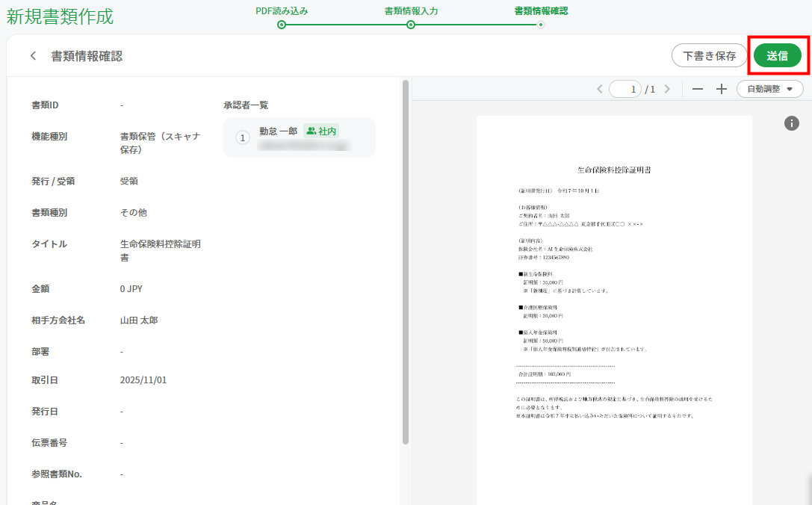This screenshot has height=505, width=812.
Task: Zoom out the PDF preview
Action: point(698,89)
